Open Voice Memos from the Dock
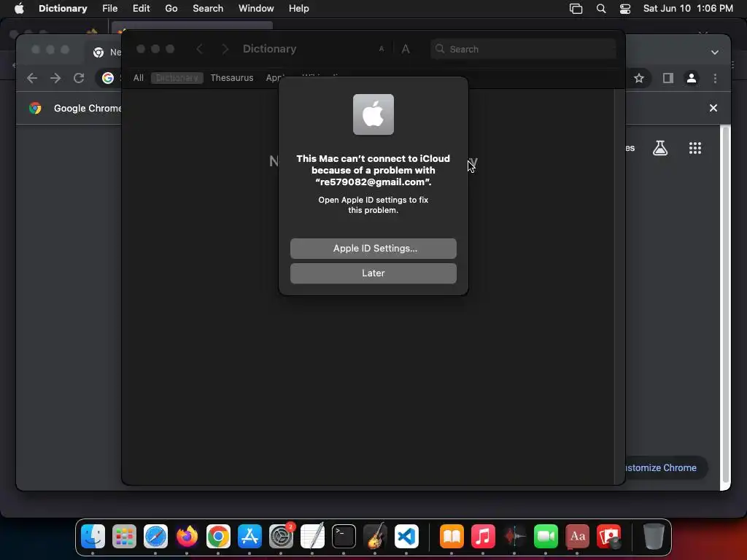Image resolution: width=747 pixels, height=560 pixels. pos(514,537)
